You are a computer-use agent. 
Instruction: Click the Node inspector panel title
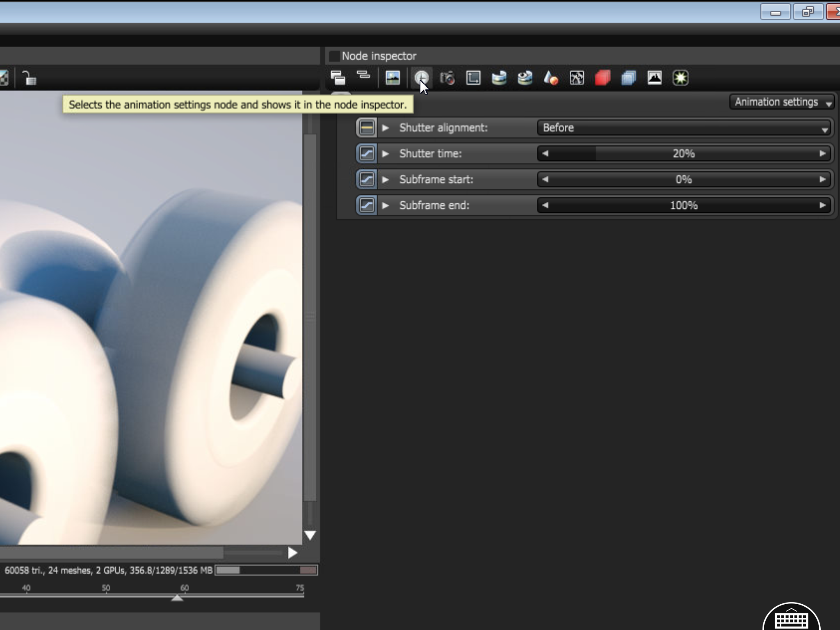click(379, 56)
